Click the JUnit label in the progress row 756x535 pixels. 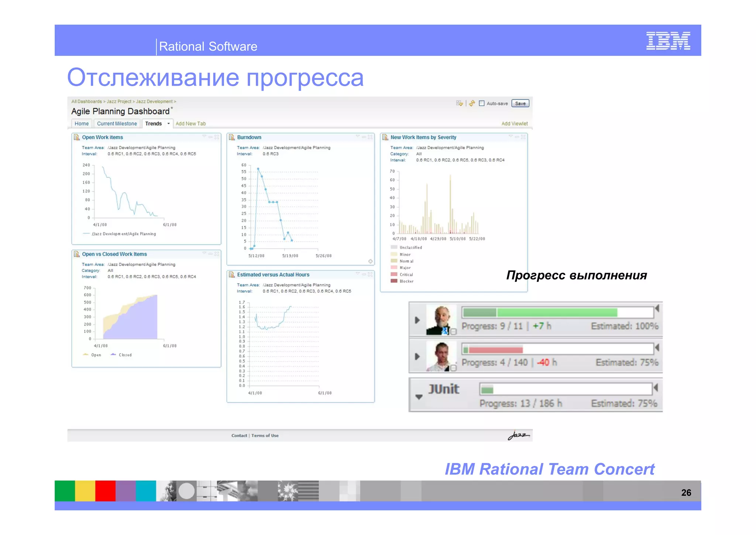point(443,389)
